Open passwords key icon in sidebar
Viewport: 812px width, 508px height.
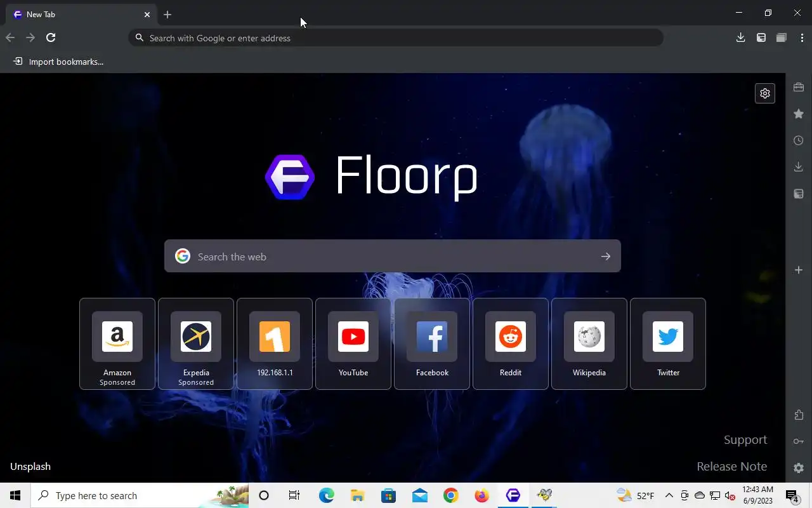click(799, 441)
